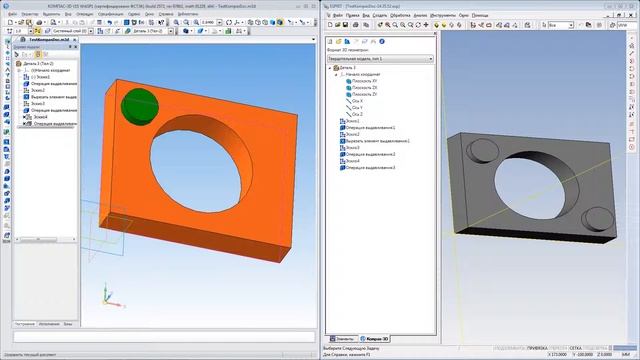The height and width of the screenshot is (360, 640).
Task: Open Операции menu in KOMPAS
Action: (85, 14)
